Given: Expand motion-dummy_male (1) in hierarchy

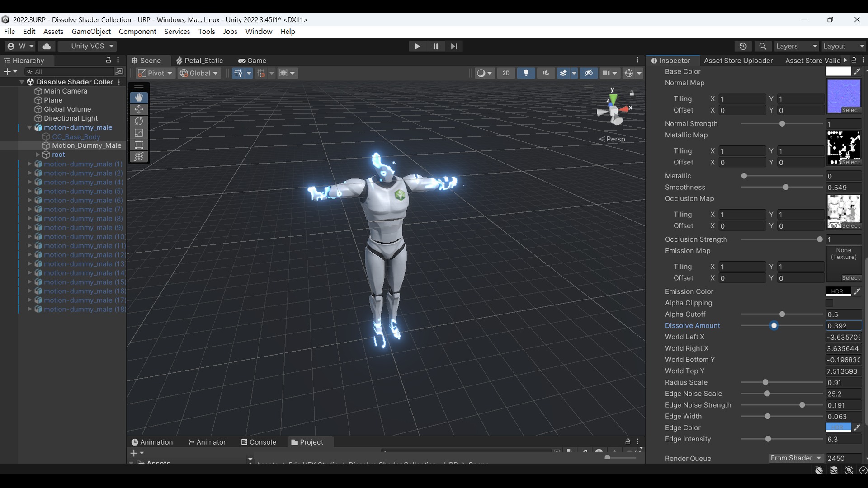Looking at the screenshot, I should [29, 164].
